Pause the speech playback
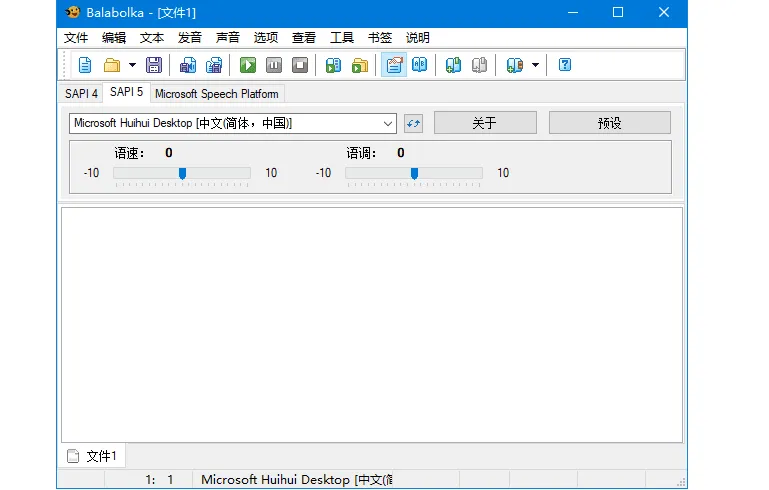769x490 pixels. [274, 65]
